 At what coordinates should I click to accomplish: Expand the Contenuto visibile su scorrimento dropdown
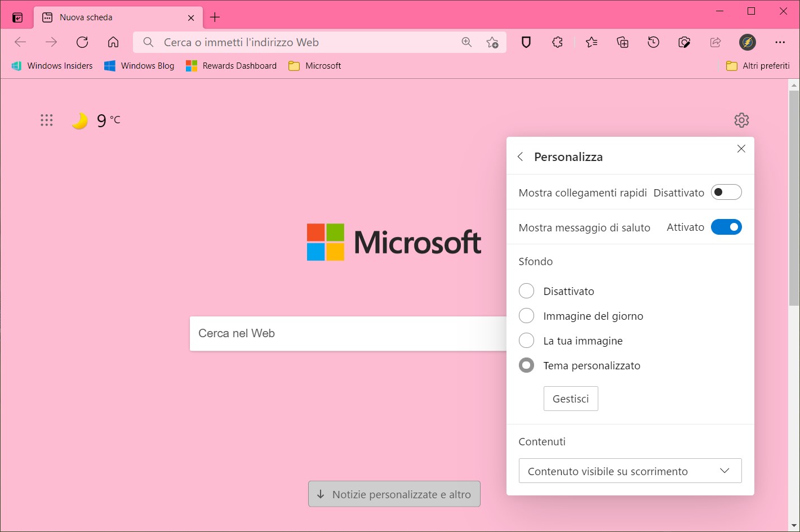point(630,471)
